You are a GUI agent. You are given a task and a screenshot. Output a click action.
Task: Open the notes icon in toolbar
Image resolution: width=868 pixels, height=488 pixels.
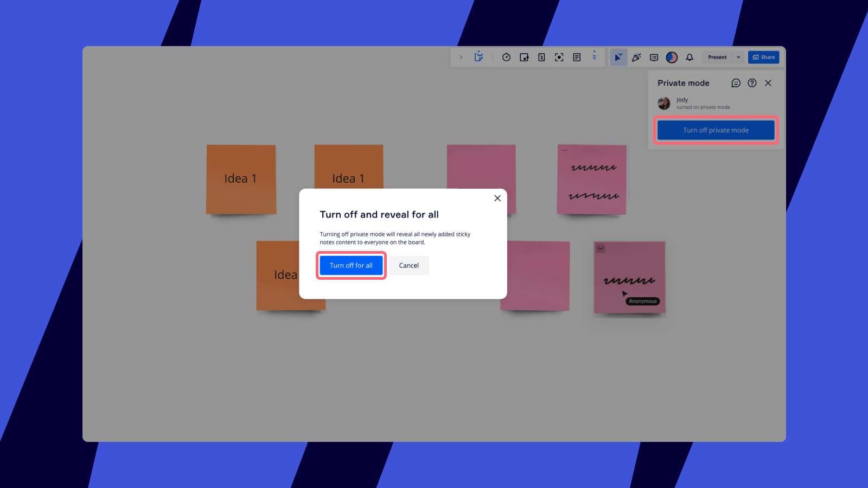point(577,57)
